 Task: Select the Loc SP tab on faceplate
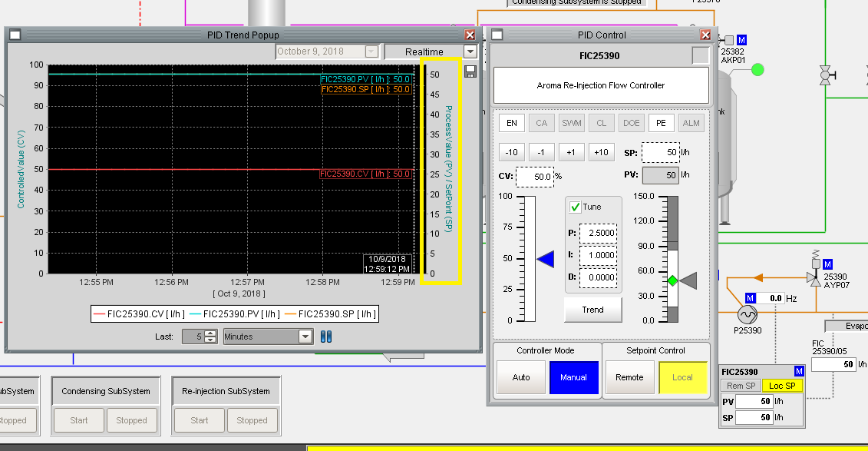783,386
